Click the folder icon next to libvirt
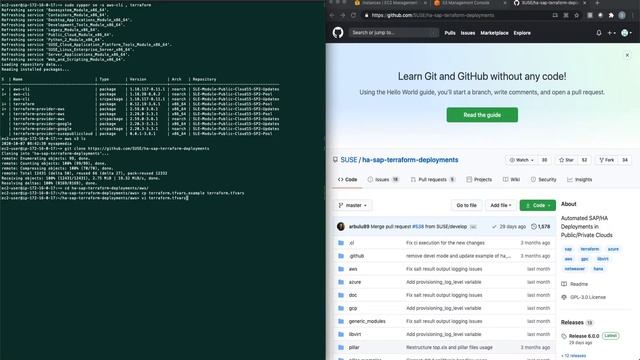 (341, 334)
